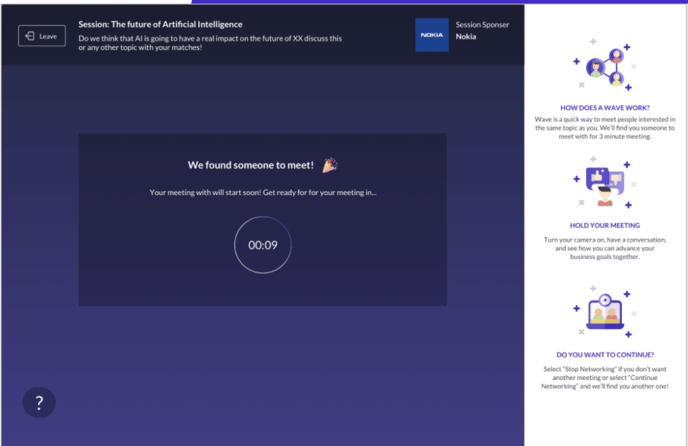Viewport: 688px width, 446px height.
Task: Click the Nokia sponsor logo
Action: tap(432, 35)
